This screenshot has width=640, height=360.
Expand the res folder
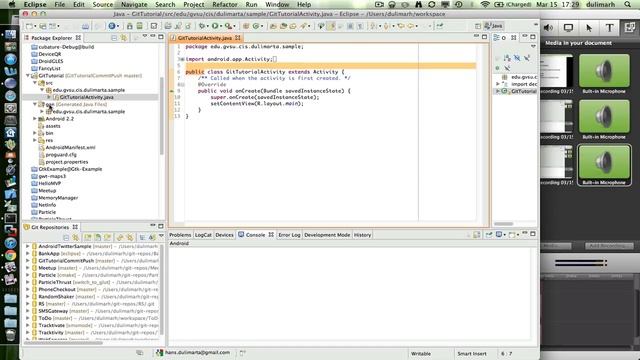(x=35, y=140)
